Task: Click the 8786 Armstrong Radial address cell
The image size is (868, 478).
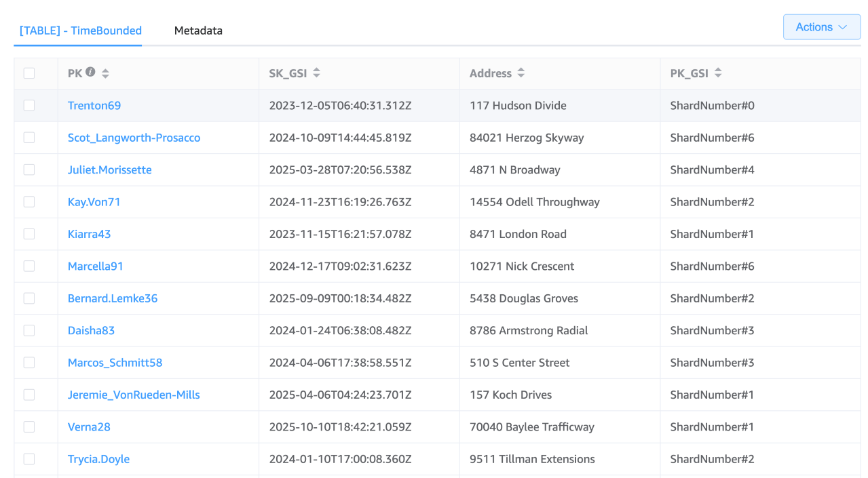Action: click(x=529, y=331)
